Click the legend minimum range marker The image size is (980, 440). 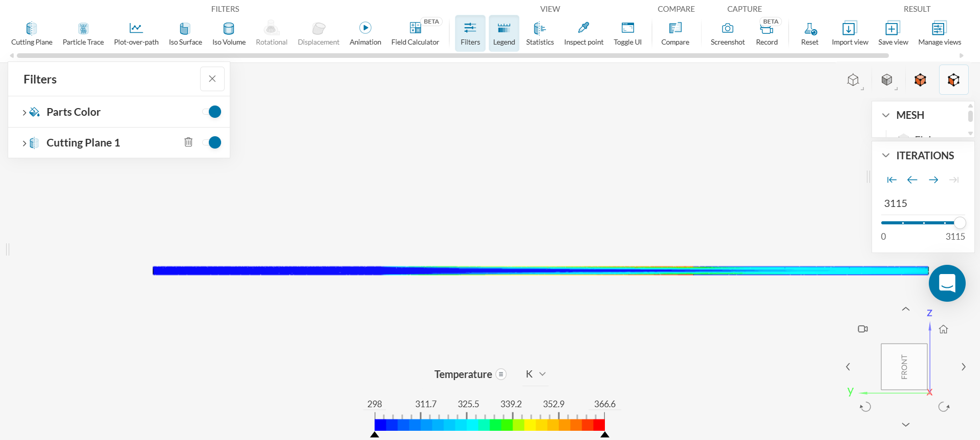tap(375, 435)
